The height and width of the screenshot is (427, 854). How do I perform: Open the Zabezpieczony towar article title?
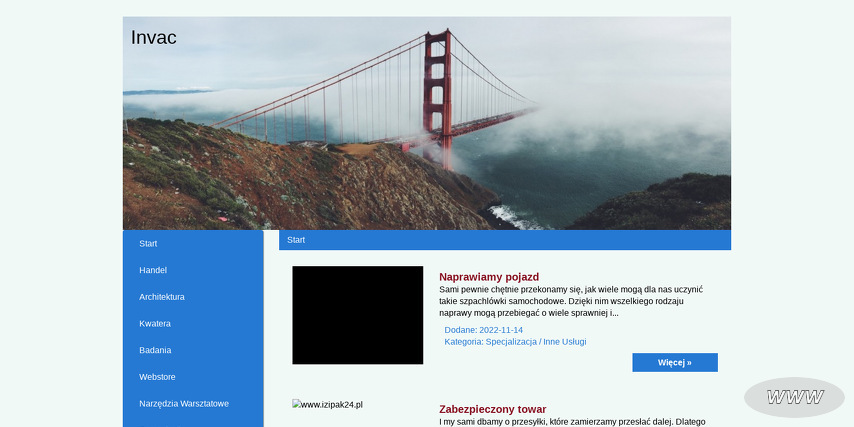492,409
